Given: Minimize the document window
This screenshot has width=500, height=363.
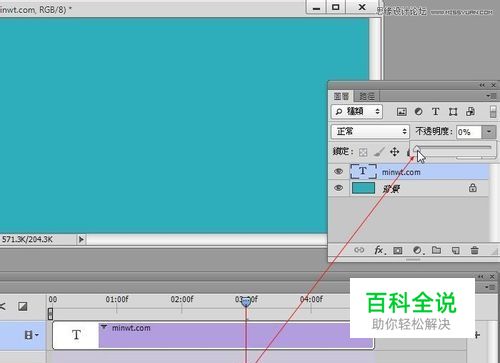Looking at the screenshot, I should 317,7.
